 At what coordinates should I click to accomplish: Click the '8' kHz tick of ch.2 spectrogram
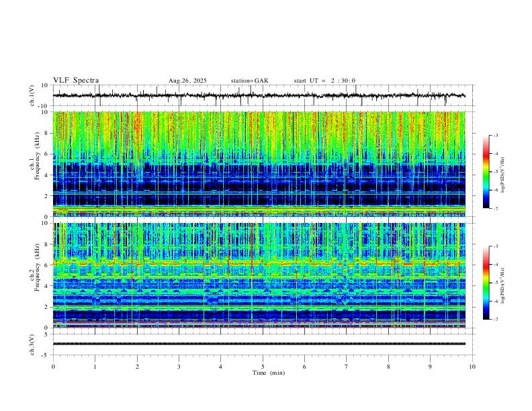(x=46, y=244)
